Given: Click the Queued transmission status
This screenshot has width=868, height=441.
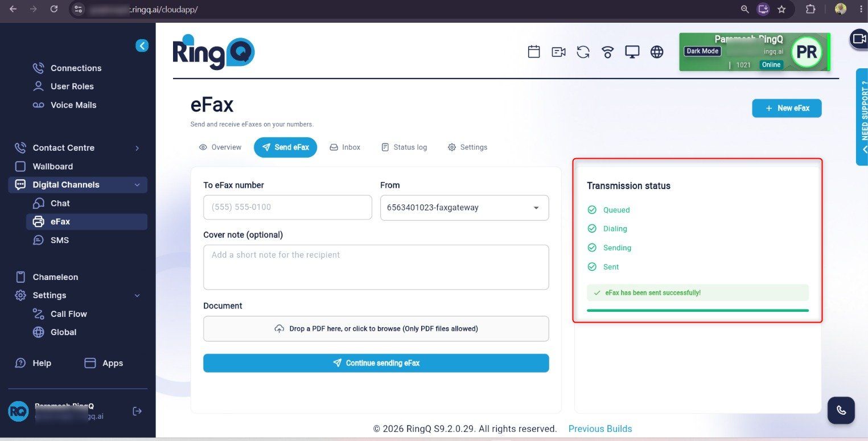Looking at the screenshot, I should click(608, 210).
